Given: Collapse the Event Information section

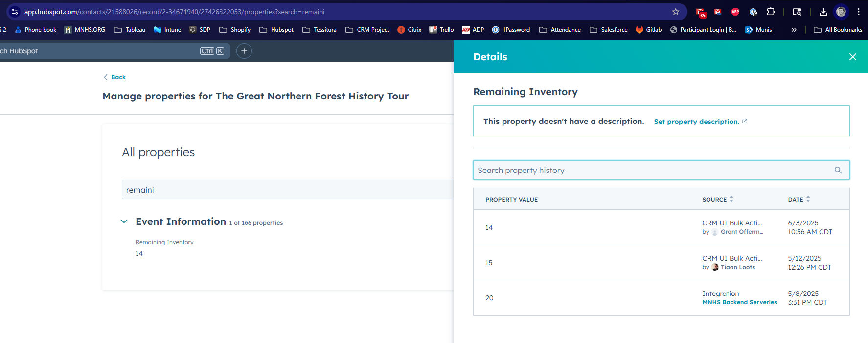Looking at the screenshot, I should pyautogui.click(x=124, y=221).
